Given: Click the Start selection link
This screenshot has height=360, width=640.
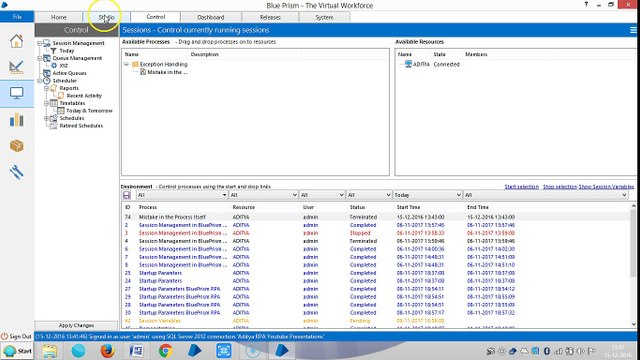Looking at the screenshot, I should coord(521,187).
